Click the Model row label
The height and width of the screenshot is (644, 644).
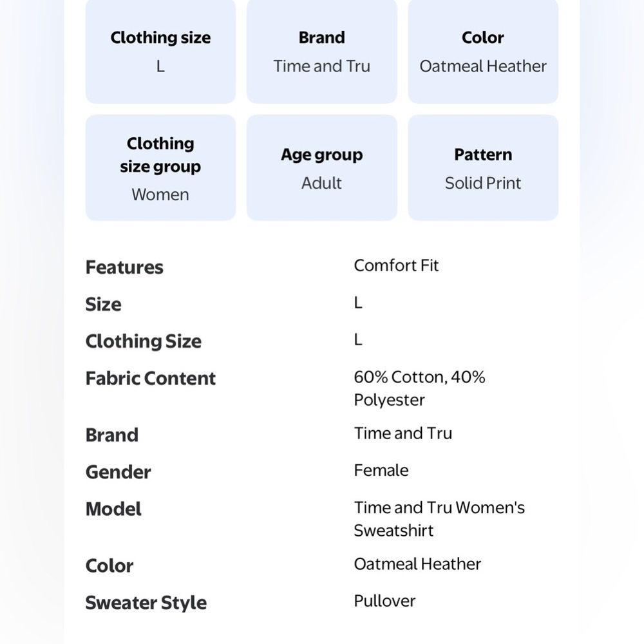point(113,509)
